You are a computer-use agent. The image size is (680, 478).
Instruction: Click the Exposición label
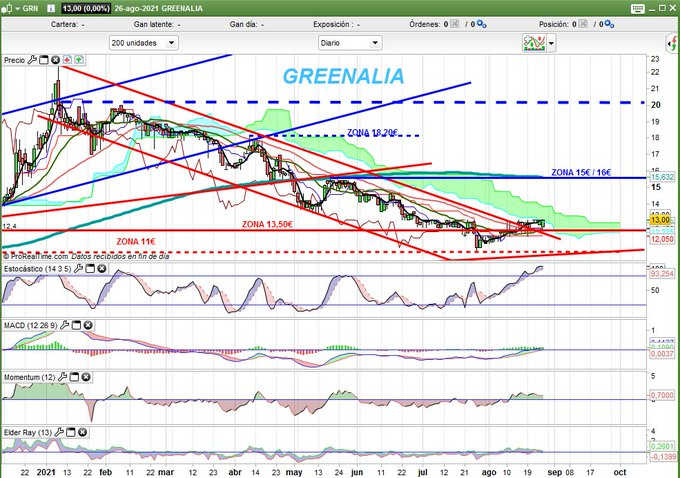[331, 24]
